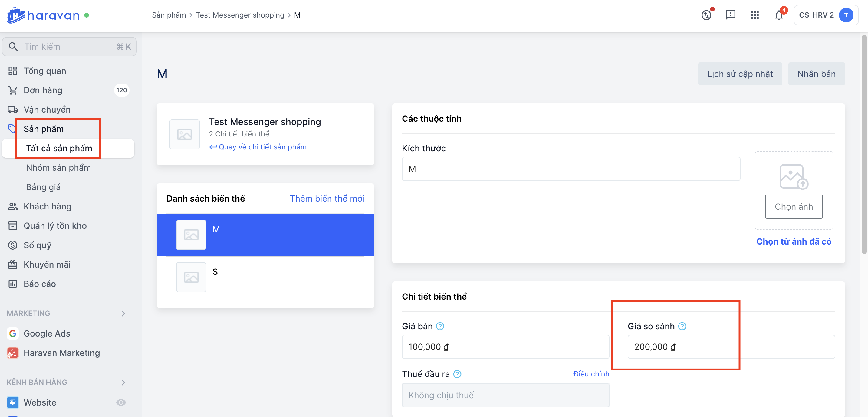
Task: Open the feedback chat bubble icon
Action: 730,15
